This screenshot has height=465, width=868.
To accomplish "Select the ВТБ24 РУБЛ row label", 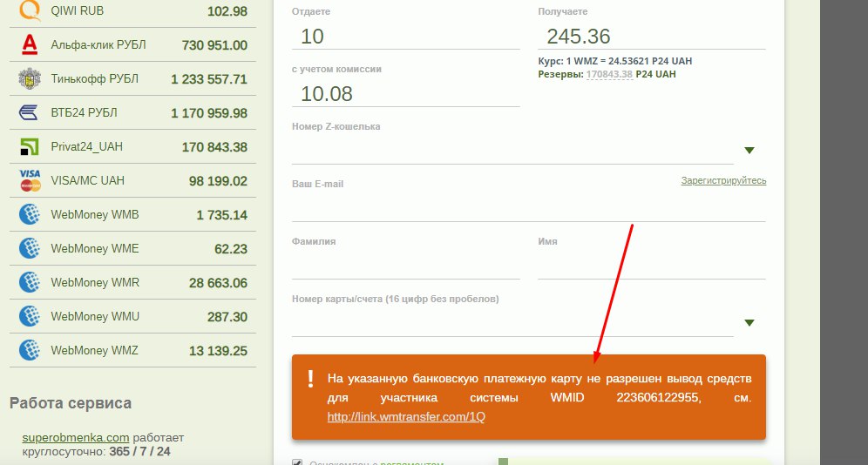I will pyautogui.click(x=85, y=113).
